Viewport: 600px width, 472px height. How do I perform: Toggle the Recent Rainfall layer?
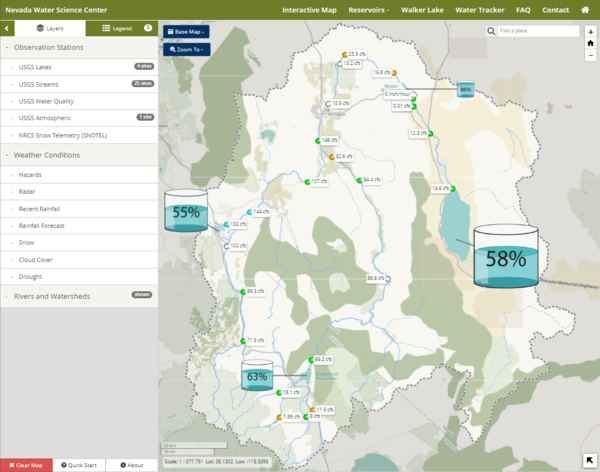pyautogui.click(x=79, y=209)
